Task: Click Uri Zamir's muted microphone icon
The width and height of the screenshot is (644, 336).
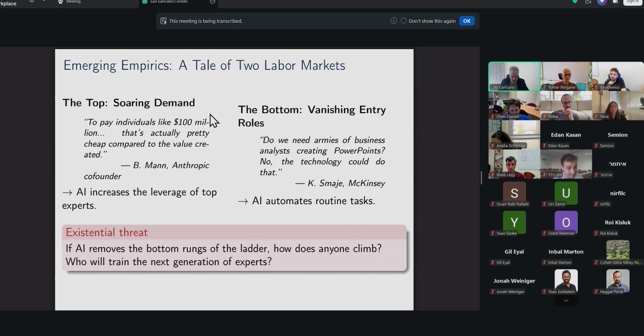Action: (545, 204)
